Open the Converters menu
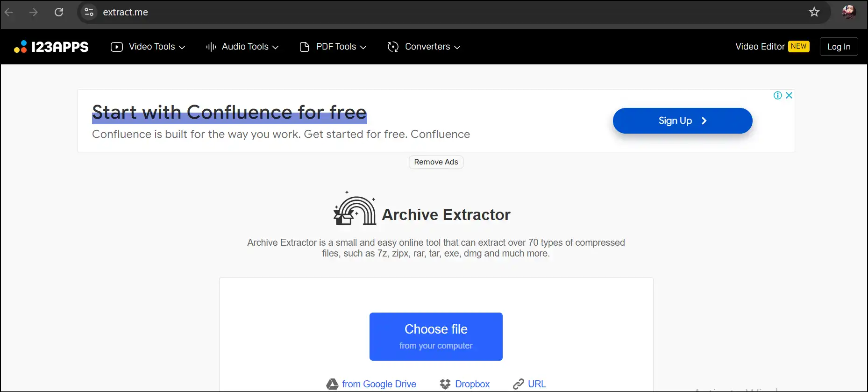Viewport: 868px width, 392px height. [424, 47]
